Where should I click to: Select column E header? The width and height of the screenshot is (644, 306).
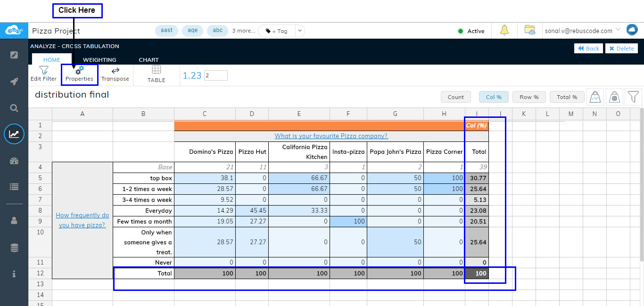[299, 114]
